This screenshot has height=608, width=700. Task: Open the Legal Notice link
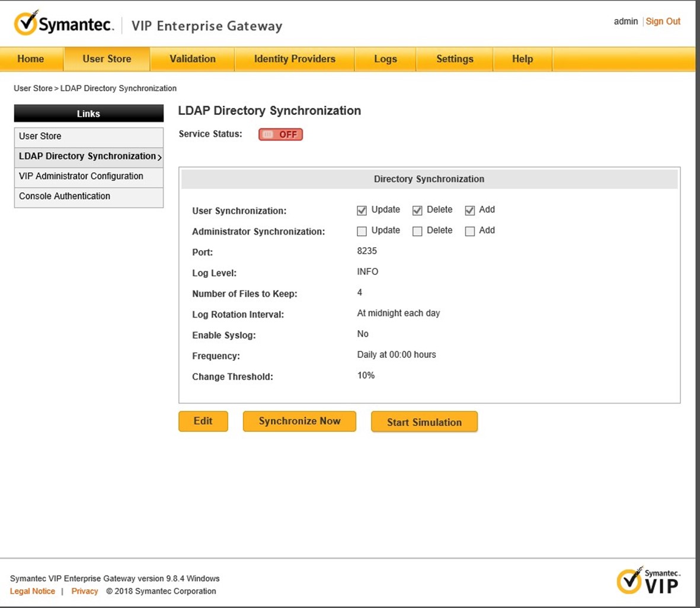point(33,591)
